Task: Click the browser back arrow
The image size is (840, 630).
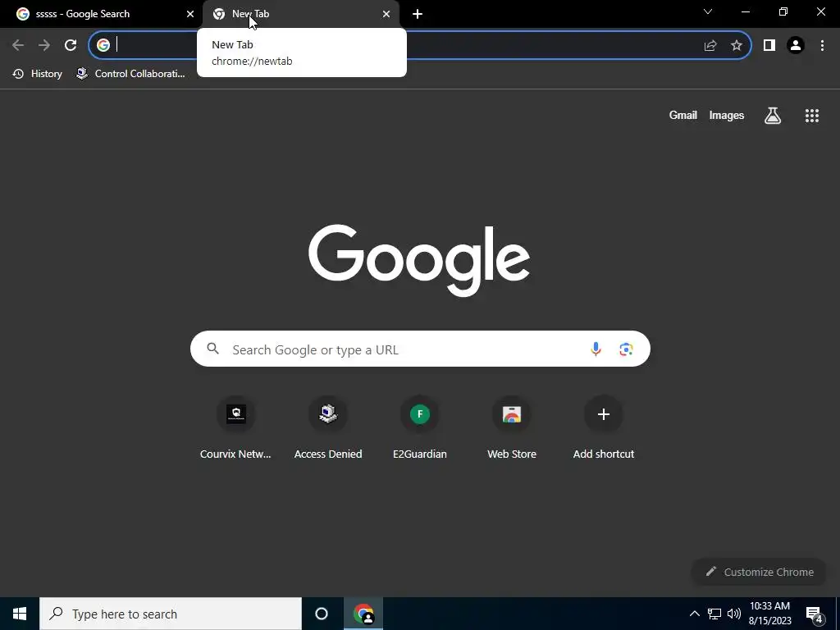Action: 18,45
